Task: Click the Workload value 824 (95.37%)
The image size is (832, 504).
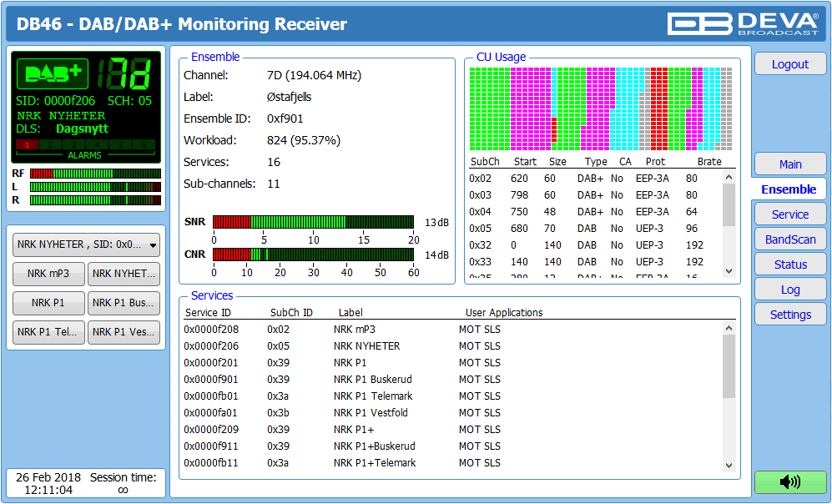Action: coord(304,140)
